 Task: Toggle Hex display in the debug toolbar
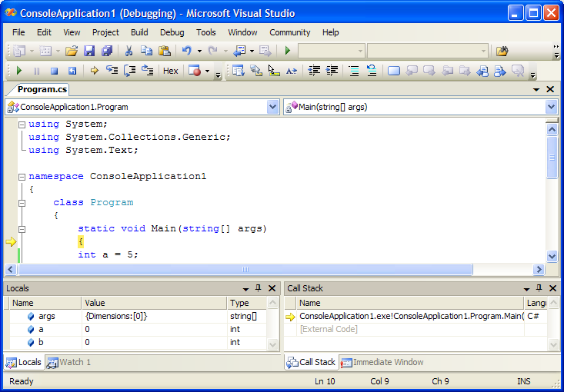171,71
